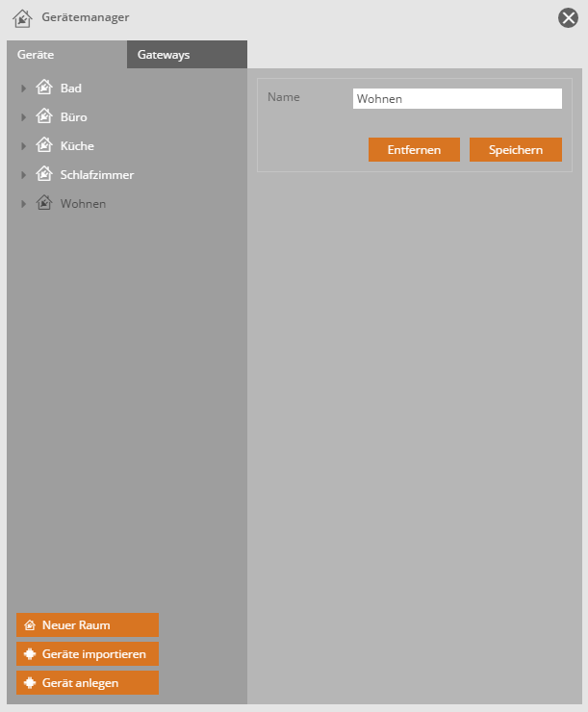588x712 pixels.
Task: Click Gerät anlegen button
Action: coord(88,683)
